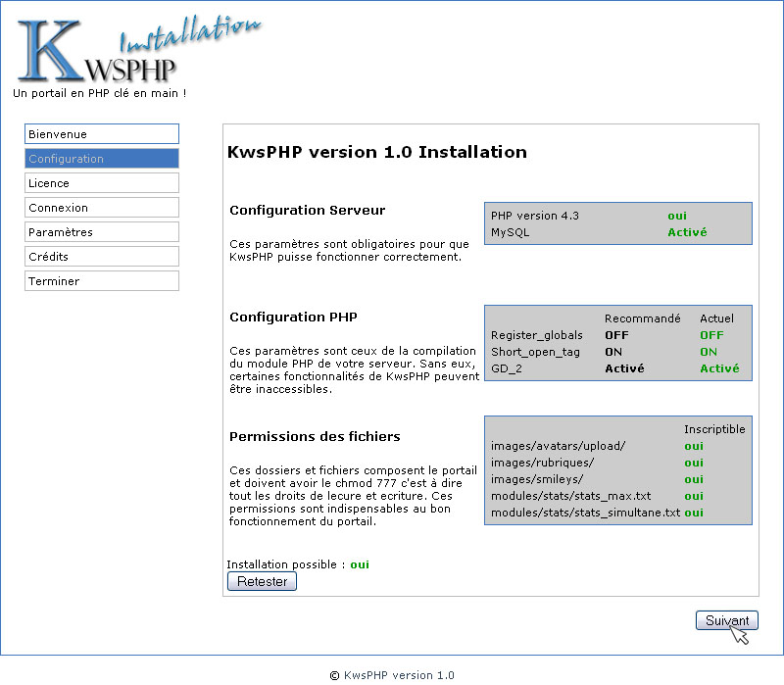The height and width of the screenshot is (685, 784).
Task: Click the 'Configuration Serveur' heading
Action: point(308,210)
